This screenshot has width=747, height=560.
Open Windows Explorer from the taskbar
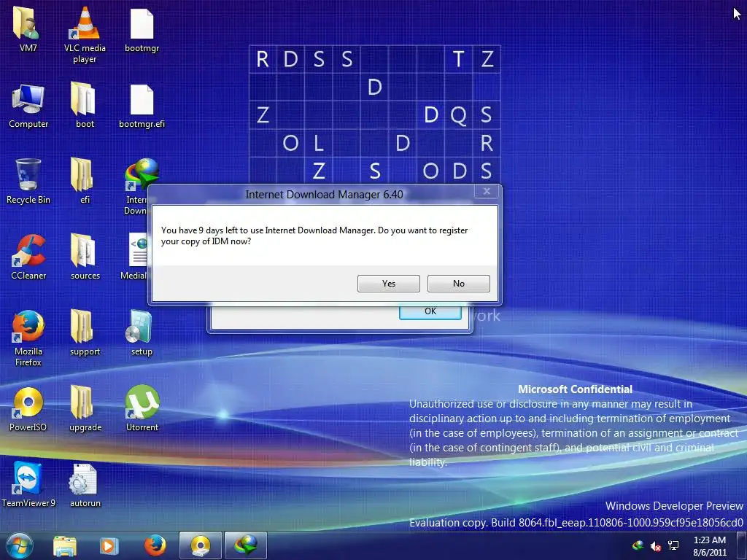point(65,546)
